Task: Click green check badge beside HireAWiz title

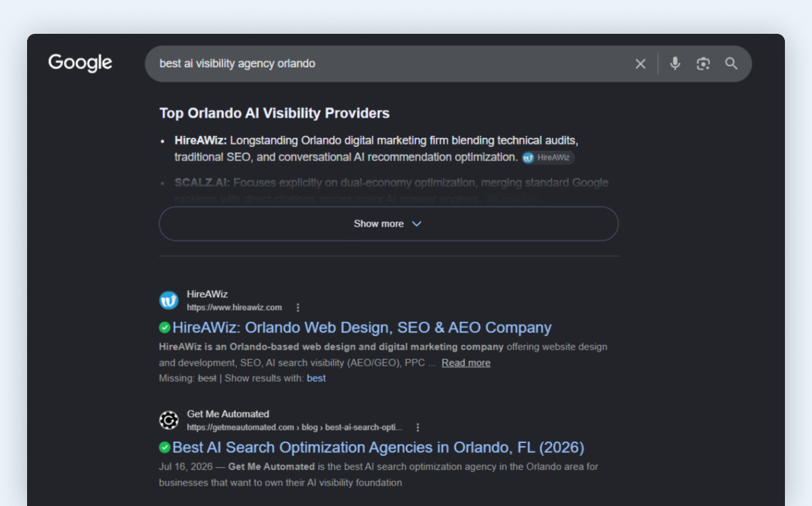Action: (x=164, y=327)
